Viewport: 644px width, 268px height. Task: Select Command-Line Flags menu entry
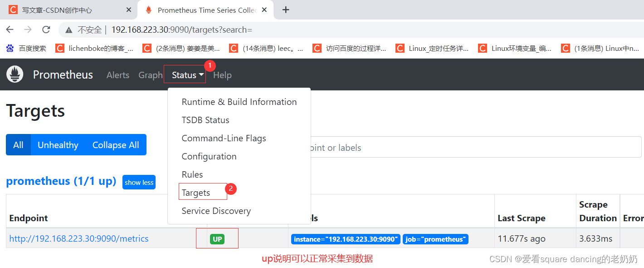tap(224, 138)
